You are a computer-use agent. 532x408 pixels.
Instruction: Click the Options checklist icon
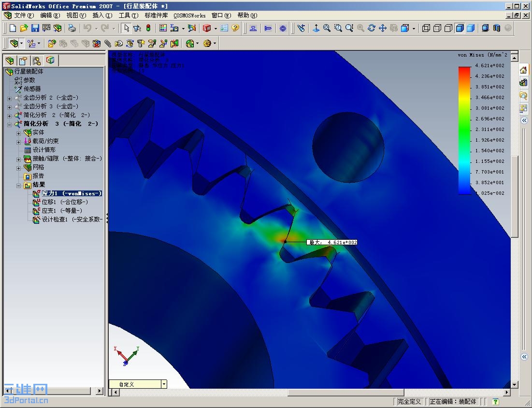[224, 28]
